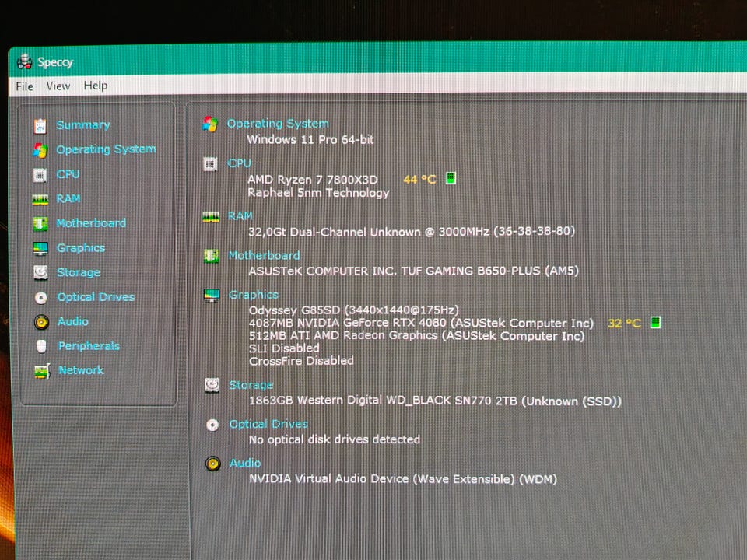Viewport: 747px width, 560px height.
Task: Click 'SLI Disabled' text
Action: 284,348
